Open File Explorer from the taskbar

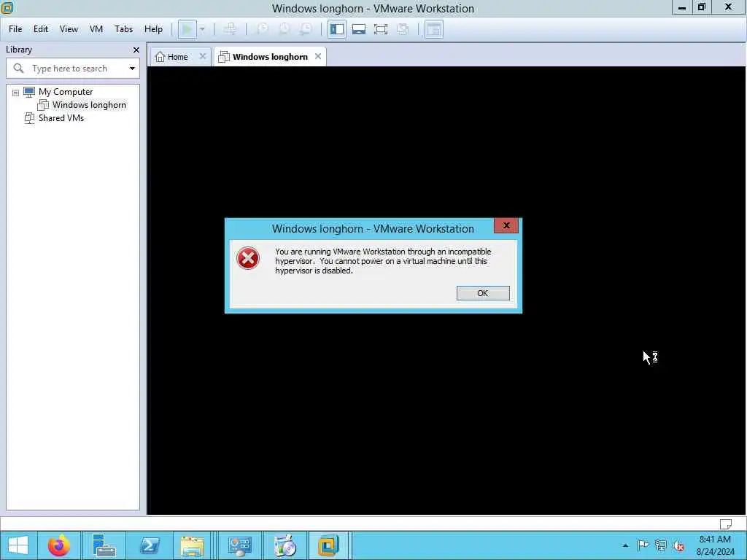pos(192,545)
